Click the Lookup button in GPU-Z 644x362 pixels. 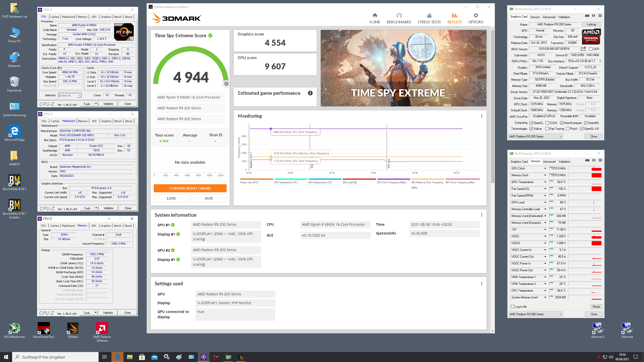pos(591,24)
